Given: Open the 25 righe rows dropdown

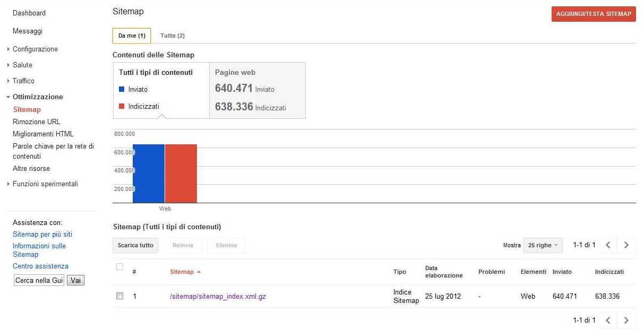Looking at the screenshot, I should tap(543, 245).
